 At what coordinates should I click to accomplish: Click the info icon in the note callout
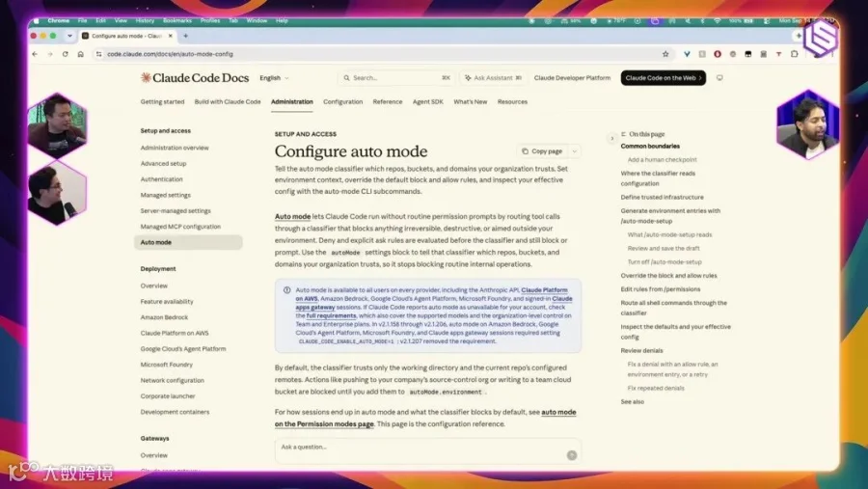[286, 290]
